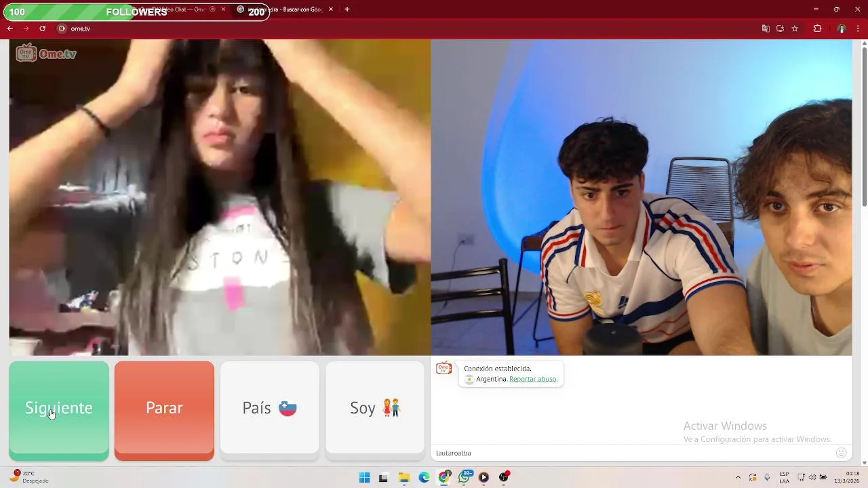This screenshot has width=868, height=488.
Task: Click the sync icon in system tray
Action: [753, 477]
